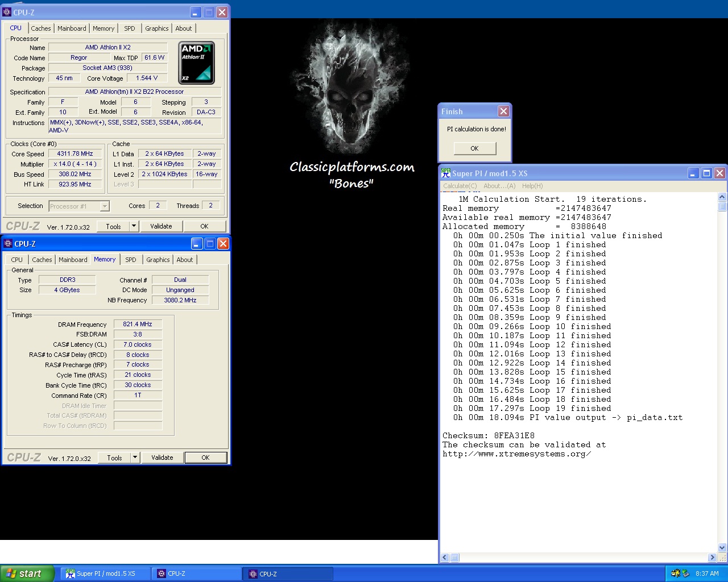Open the Graphics tab in top CPU-Z
The height and width of the screenshot is (582, 728).
point(157,28)
